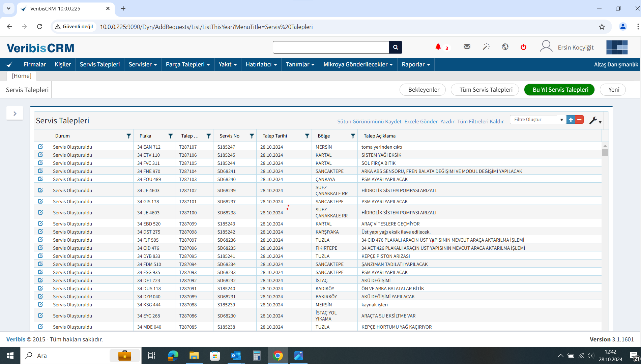Click the grid vertical scrollbar thumb
Image resolution: width=641 pixels, height=364 pixels.
pos(605,153)
